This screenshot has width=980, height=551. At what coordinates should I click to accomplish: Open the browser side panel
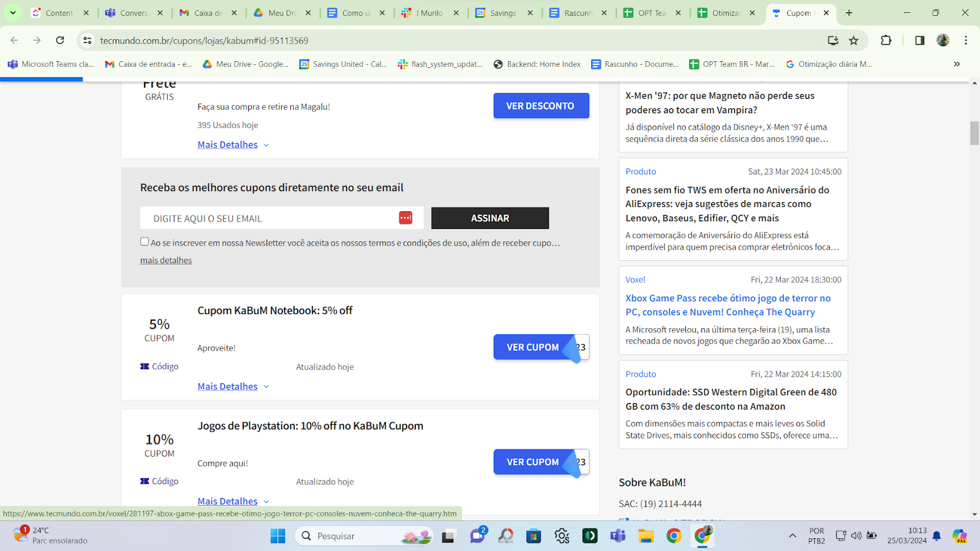(919, 40)
